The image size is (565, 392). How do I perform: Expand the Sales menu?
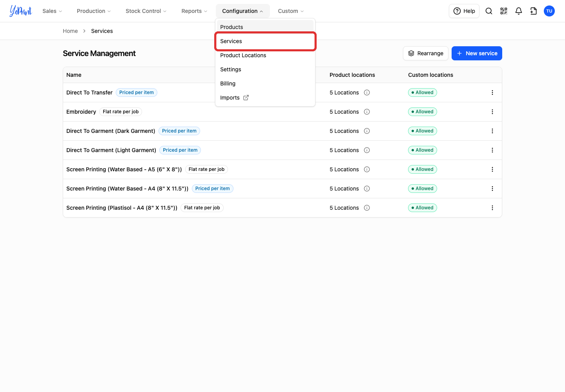coord(52,11)
